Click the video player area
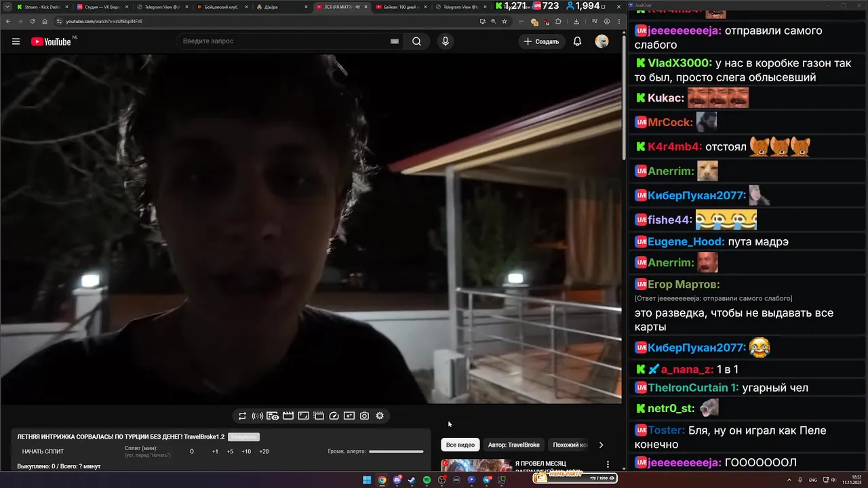The width and height of the screenshot is (868, 488). pos(311,229)
